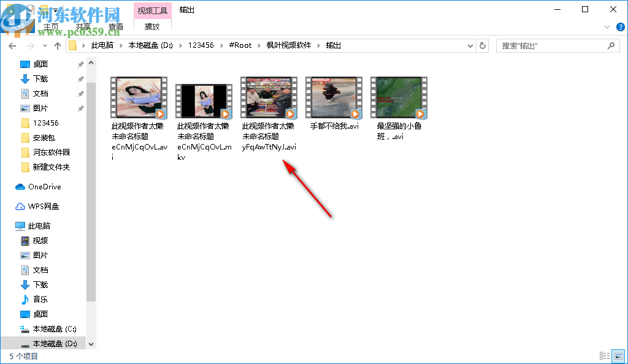
Task: Expand the ribbon with the chevron arrow
Action: point(607,27)
